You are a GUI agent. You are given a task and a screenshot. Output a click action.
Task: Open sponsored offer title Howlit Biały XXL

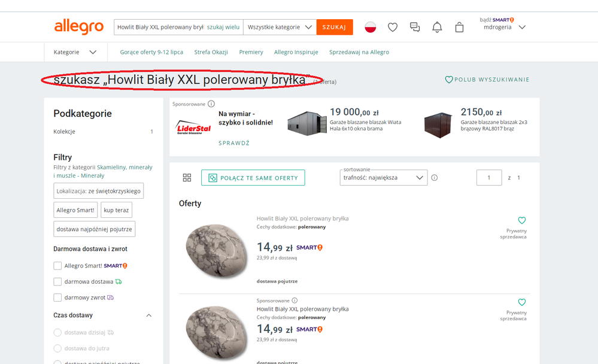(x=302, y=309)
